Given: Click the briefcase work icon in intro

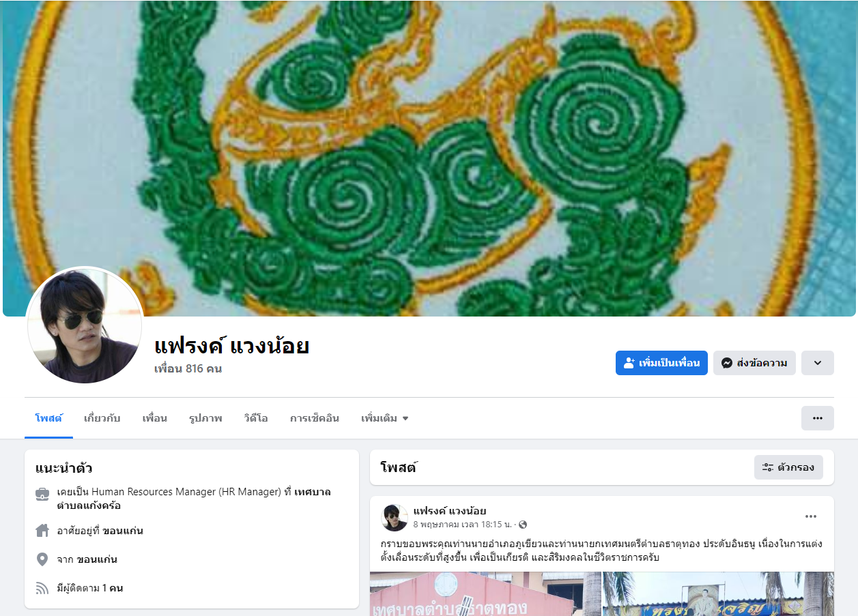Looking at the screenshot, I should click(x=42, y=494).
